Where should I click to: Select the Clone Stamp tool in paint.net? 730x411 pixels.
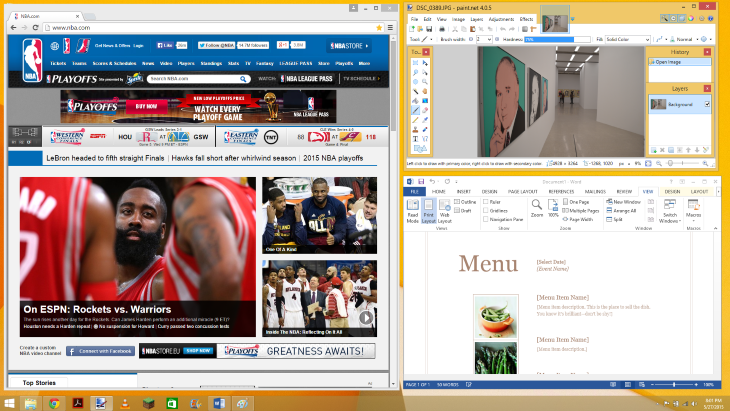click(x=415, y=129)
